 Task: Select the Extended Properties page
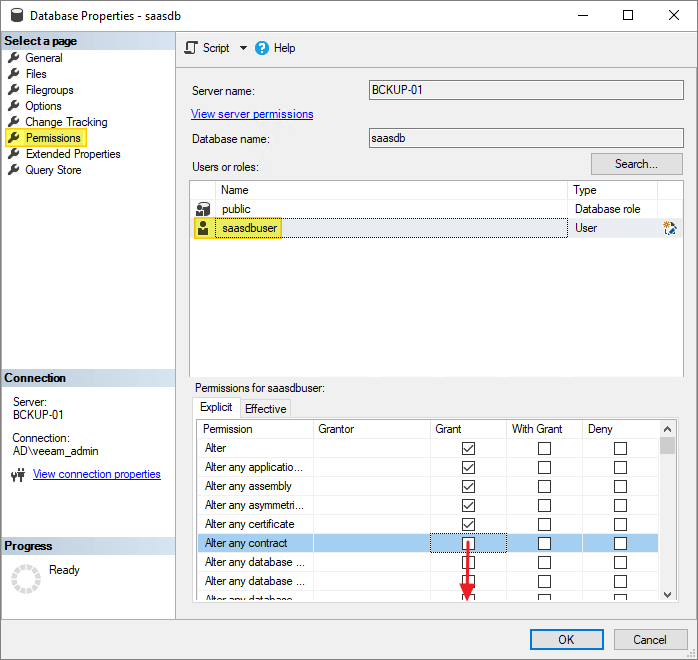73,154
